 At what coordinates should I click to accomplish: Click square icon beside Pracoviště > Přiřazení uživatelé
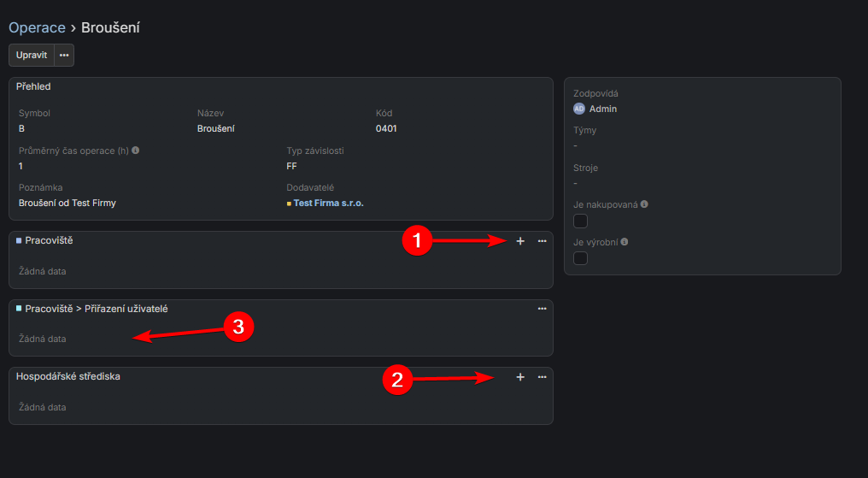click(x=19, y=309)
